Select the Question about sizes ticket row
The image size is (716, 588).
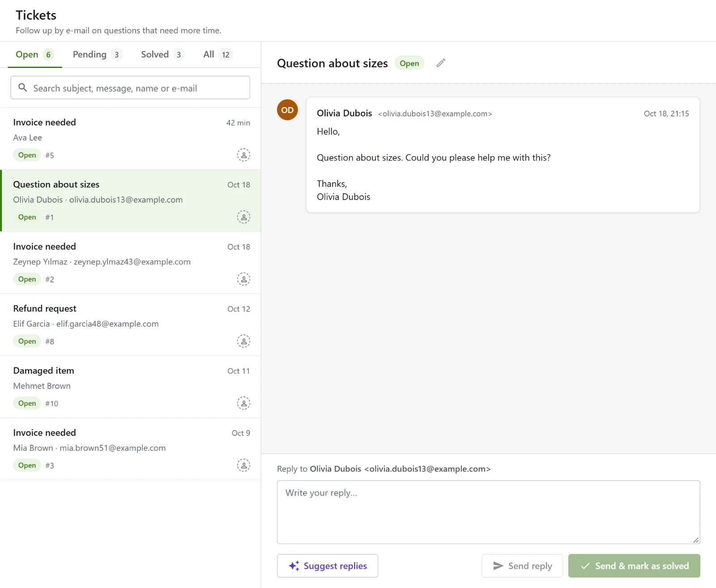pyautogui.click(x=130, y=201)
